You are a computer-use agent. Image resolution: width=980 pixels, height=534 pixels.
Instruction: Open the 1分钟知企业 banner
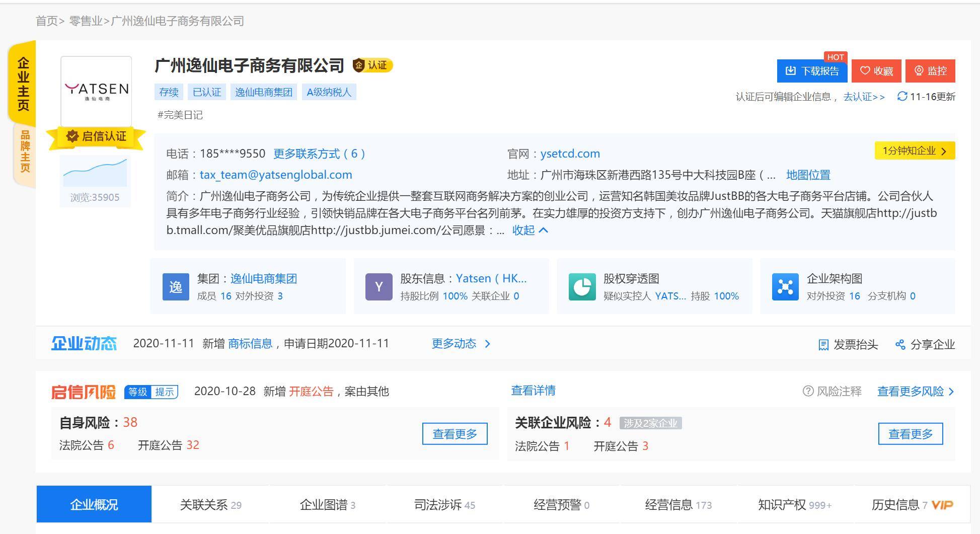point(915,150)
